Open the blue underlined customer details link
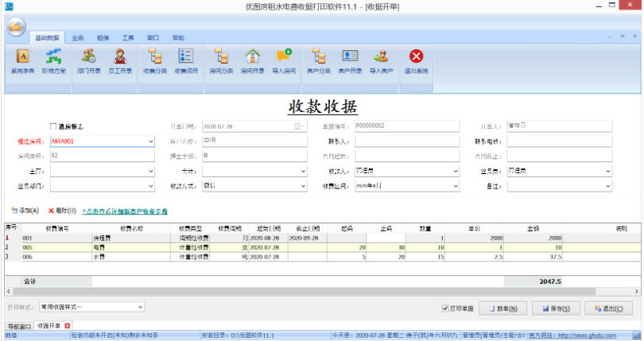 [125, 211]
